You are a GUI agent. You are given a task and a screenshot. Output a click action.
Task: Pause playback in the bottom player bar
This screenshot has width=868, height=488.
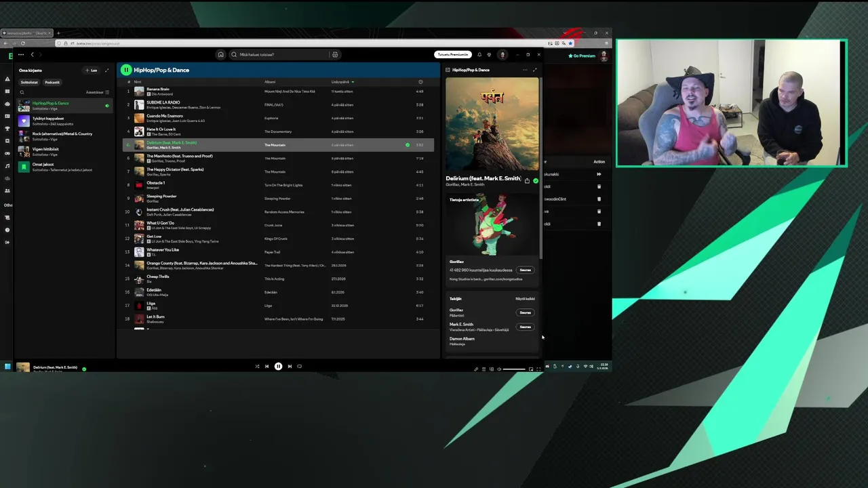click(278, 367)
